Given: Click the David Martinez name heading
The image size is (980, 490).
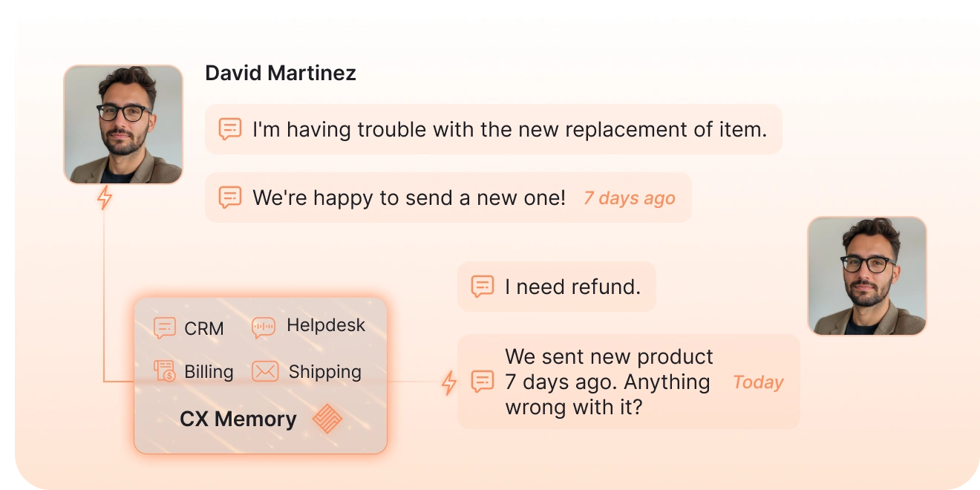Looking at the screenshot, I should point(281,73).
